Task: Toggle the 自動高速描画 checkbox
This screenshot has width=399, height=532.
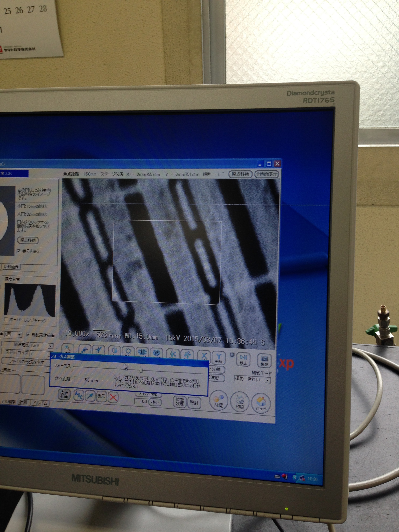Action: pyautogui.click(x=28, y=334)
